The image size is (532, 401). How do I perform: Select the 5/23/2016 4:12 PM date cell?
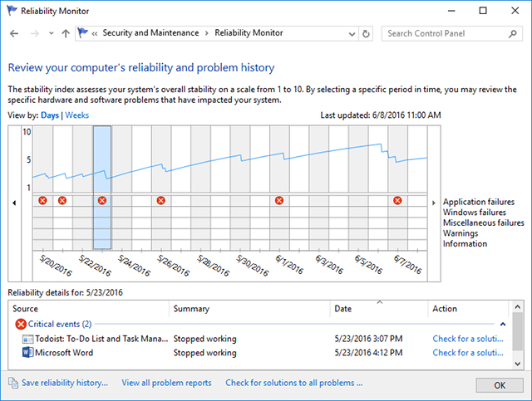tap(368, 353)
